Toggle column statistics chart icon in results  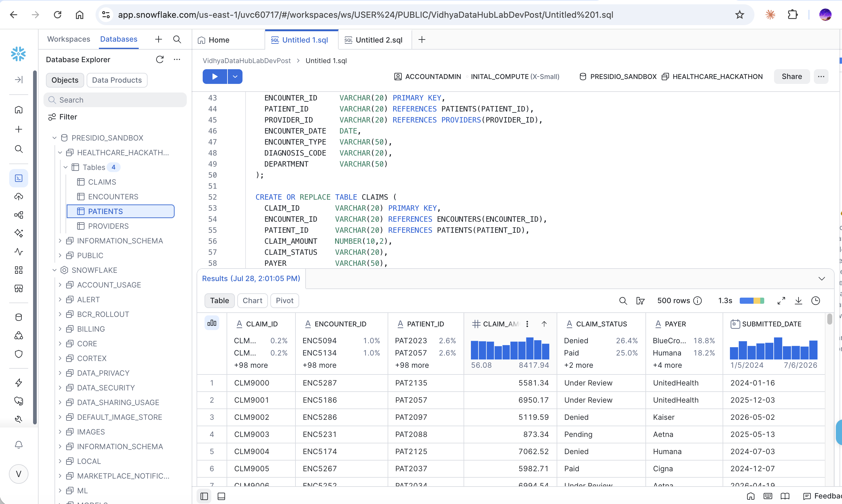(212, 323)
